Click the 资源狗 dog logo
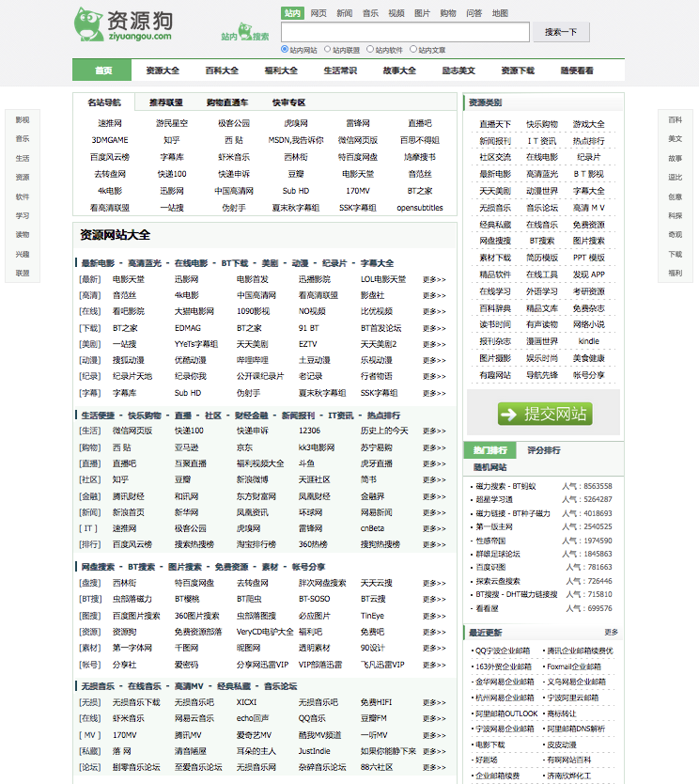 coord(123,24)
